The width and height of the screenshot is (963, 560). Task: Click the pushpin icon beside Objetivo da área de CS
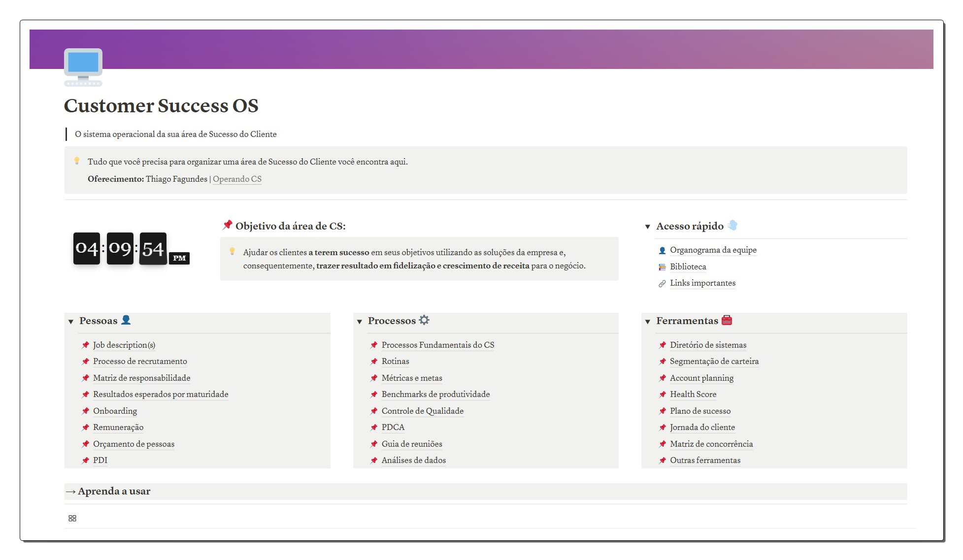tap(227, 225)
